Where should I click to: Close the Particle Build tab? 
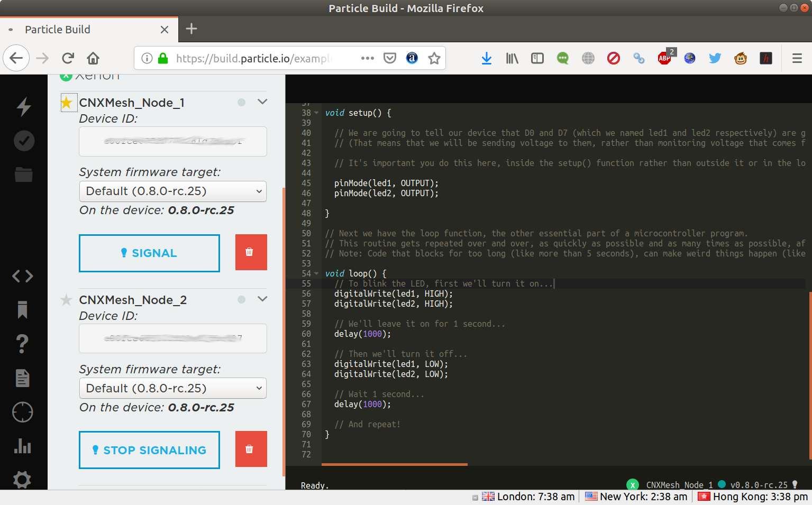pos(165,30)
